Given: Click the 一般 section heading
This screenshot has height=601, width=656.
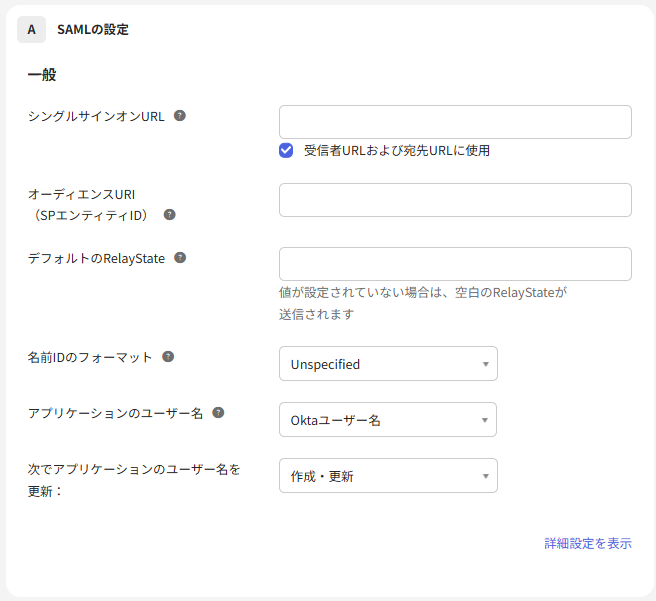Looking at the screenshot, I should pyautogui.click(x=42, y=75).
